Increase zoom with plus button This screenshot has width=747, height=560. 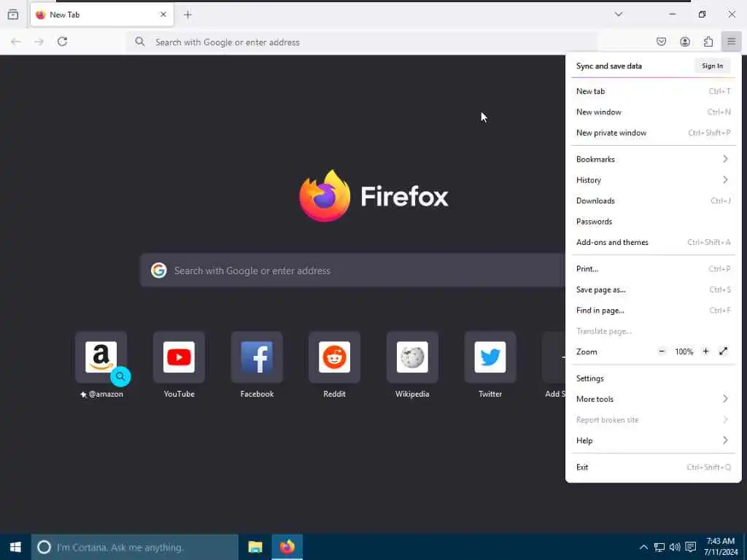pos(705,351)
